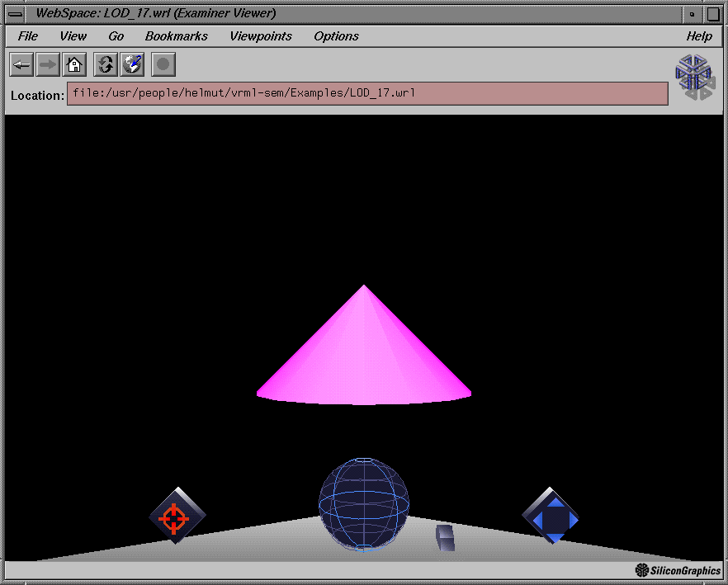Click the SiliconGraphics logo in status bar
Image resolution: width=728 pixels, height=585 pixels.
point(678,570)
